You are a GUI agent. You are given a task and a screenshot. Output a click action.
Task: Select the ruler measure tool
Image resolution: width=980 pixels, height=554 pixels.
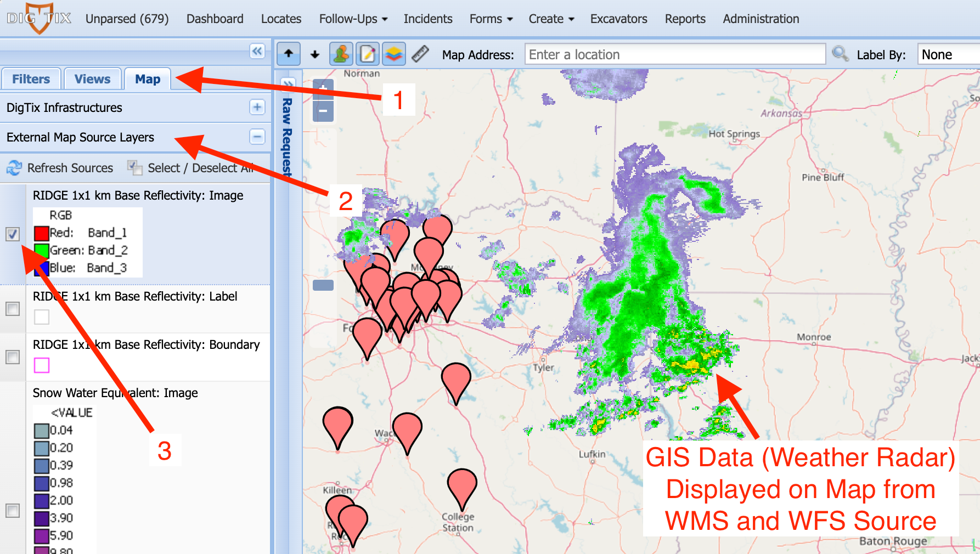(420, 54)
